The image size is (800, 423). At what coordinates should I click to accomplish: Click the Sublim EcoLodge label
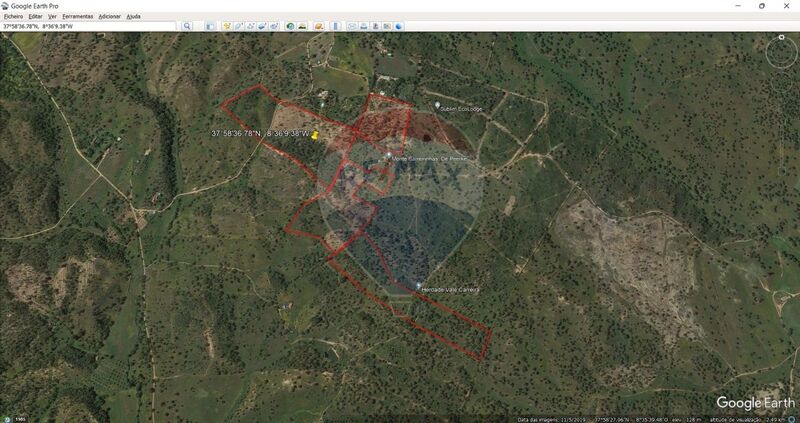462,109
